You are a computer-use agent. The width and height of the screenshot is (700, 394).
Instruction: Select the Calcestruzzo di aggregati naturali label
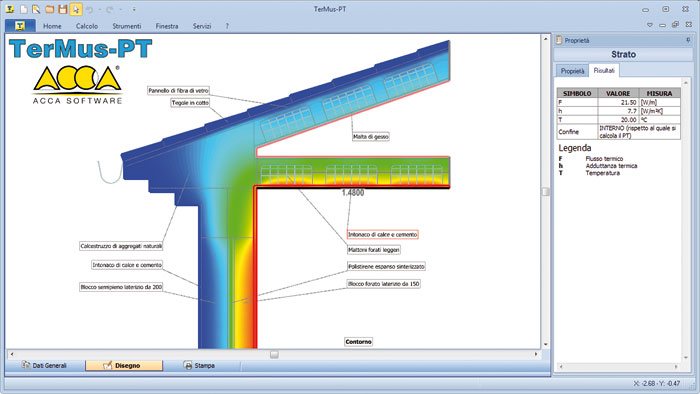click(x=121, y=246)
